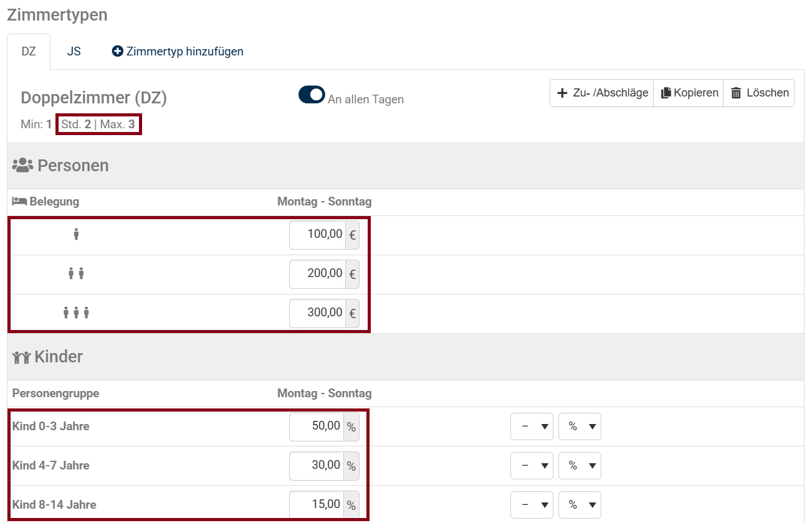
Task: Click the two persons occupancy icon
Action: (x=76, y=273)
